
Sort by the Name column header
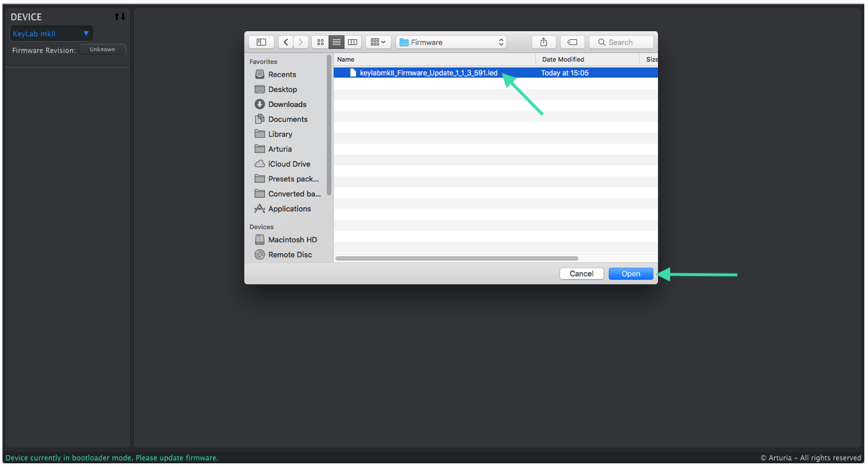433,60
